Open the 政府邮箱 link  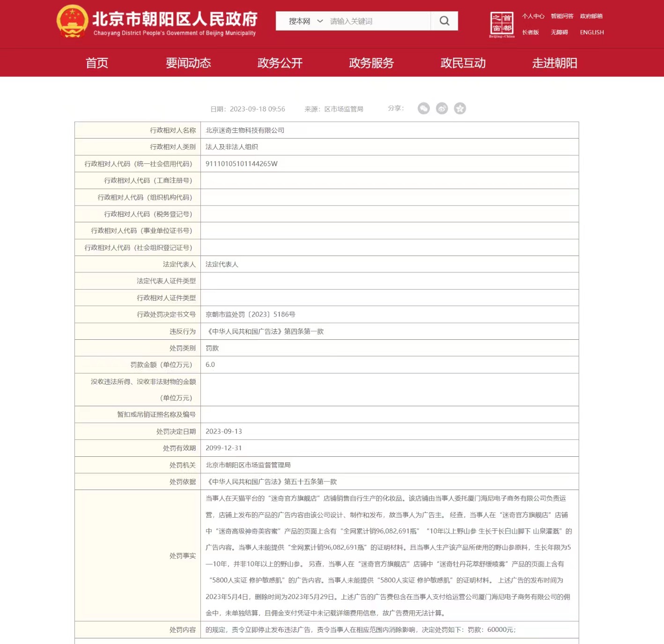(591, 16)
